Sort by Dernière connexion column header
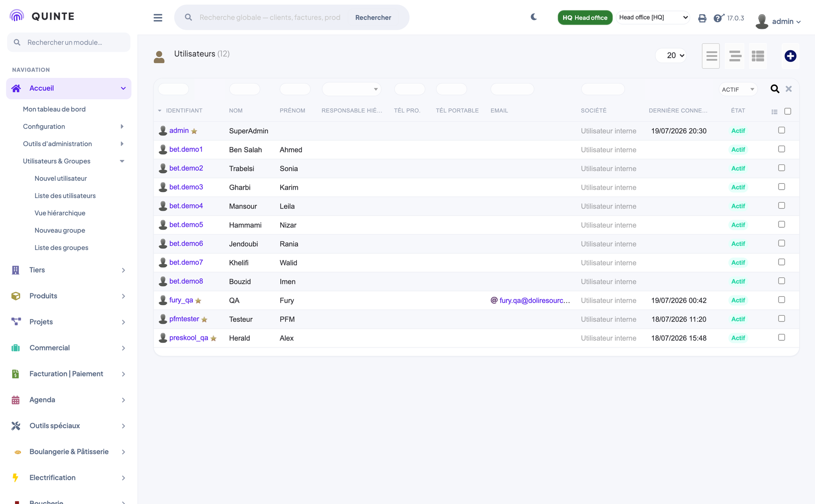 pos(678,111)
